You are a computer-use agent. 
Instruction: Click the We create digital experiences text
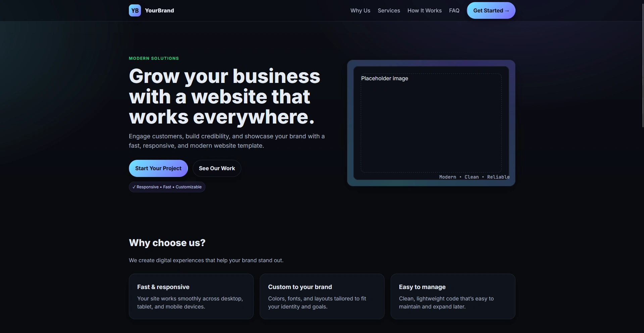[x=206, y=260]
